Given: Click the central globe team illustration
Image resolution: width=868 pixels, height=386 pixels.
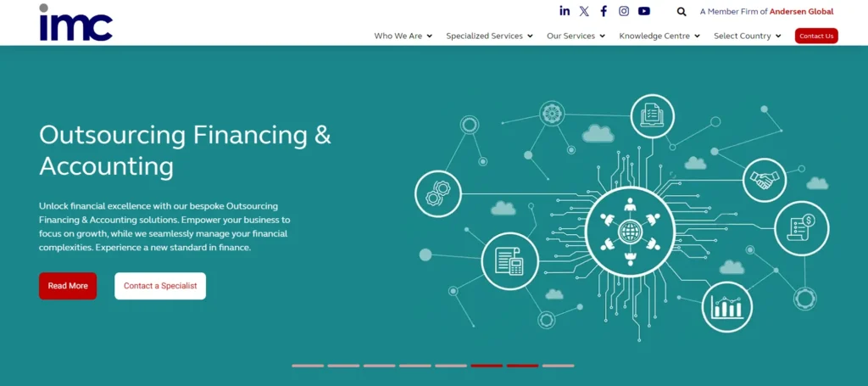Looking at the screenshot, I should (x=630, y=232).
